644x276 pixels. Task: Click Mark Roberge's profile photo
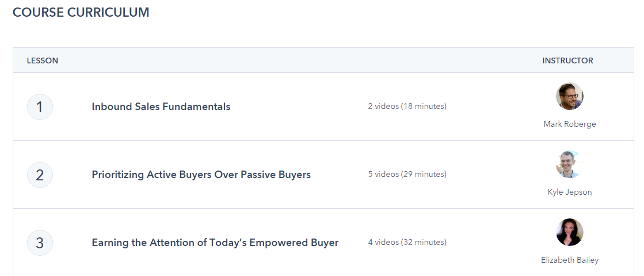pos(569,96)
